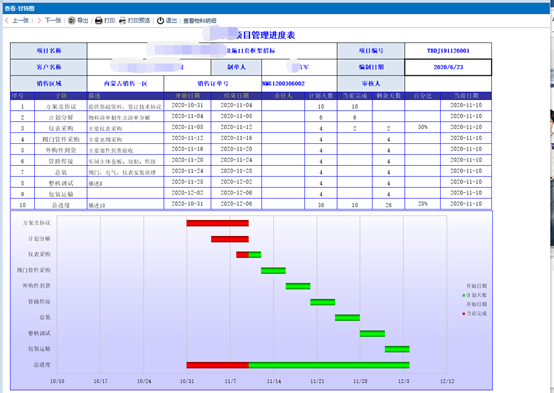This screenshot has height=393, width=554.
Task: Click the green legend marker 计划天数
Action: pyautogui.click(x=464, y=295)
